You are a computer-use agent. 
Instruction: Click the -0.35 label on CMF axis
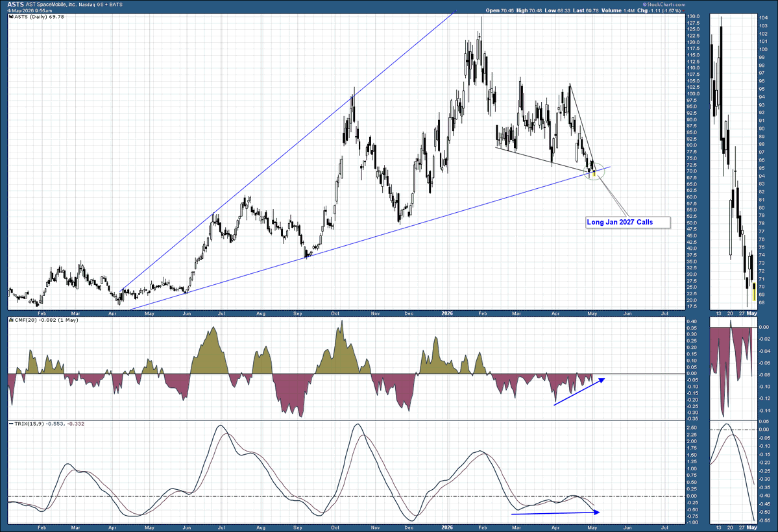(x=692, y=419)
